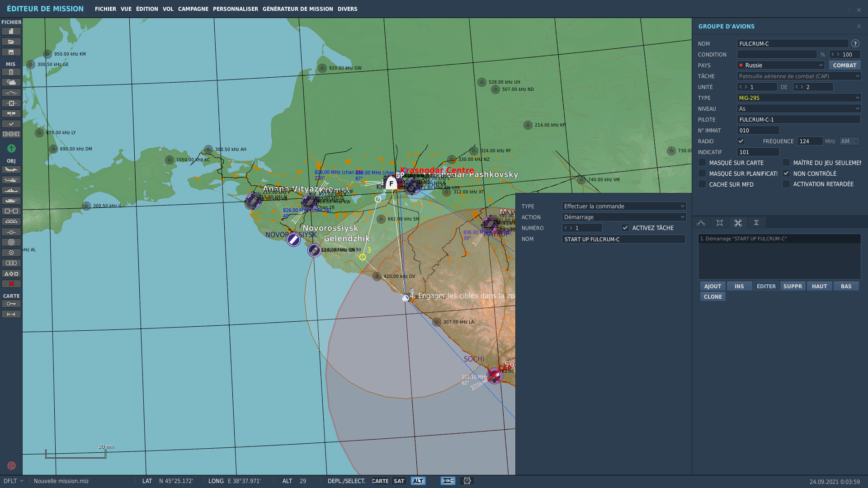Screen dimensions: 868x488
Task: Enable ACTIVATION RETARDÉE checkbox
Action: [x=786, y=184]
